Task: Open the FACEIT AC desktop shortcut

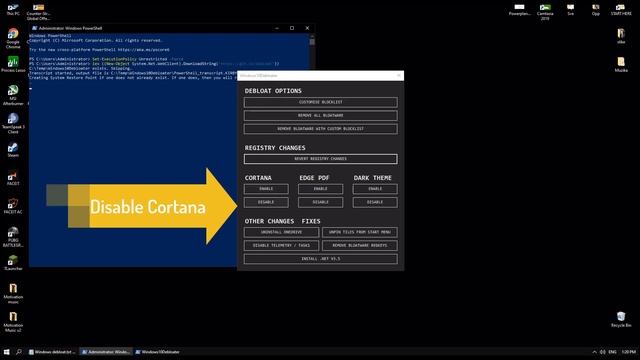Action: coord(13,206)
